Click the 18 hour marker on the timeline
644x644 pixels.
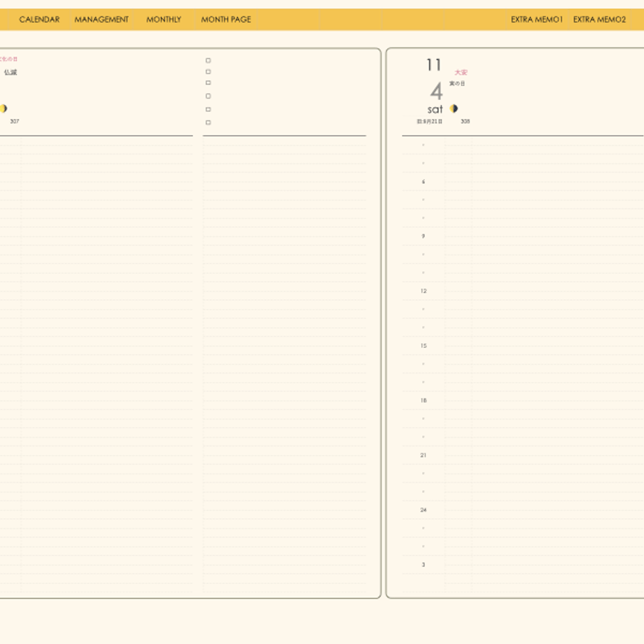pyautogui.click(x=423, y=400)
